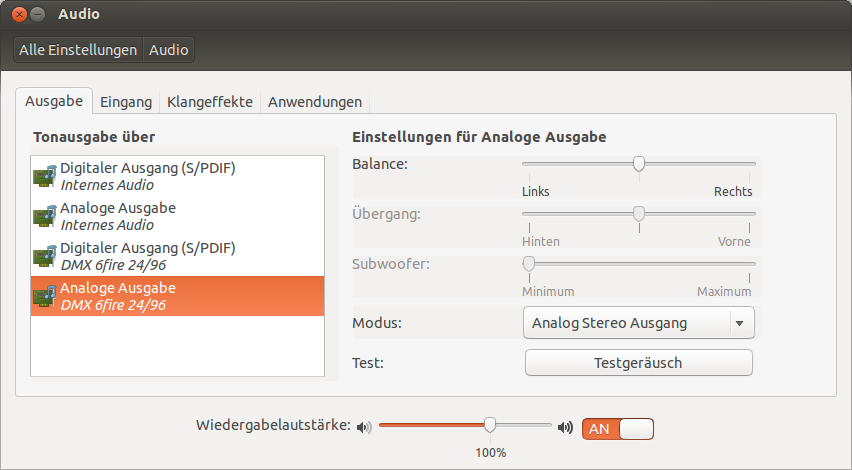Click the Audio breadcrumb button

168,50
